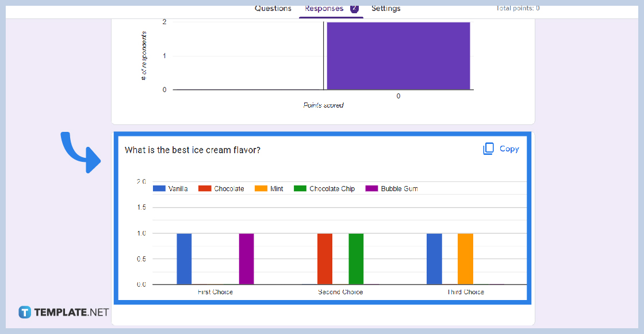Click the Vanilla bar under First Choice

(x=184, y=259)
